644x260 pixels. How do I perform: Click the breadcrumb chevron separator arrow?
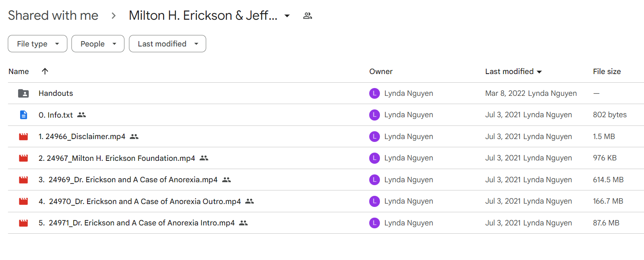coord(114,16)
